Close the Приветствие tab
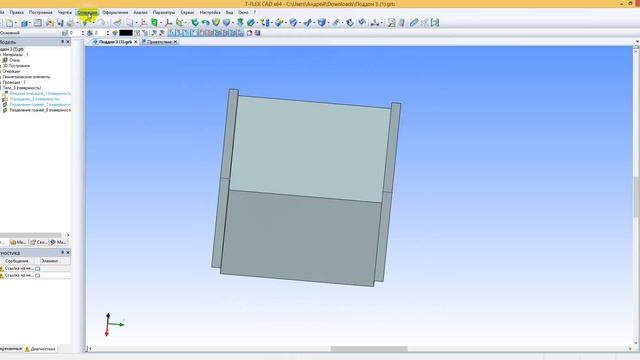 (x=176, y=42)
